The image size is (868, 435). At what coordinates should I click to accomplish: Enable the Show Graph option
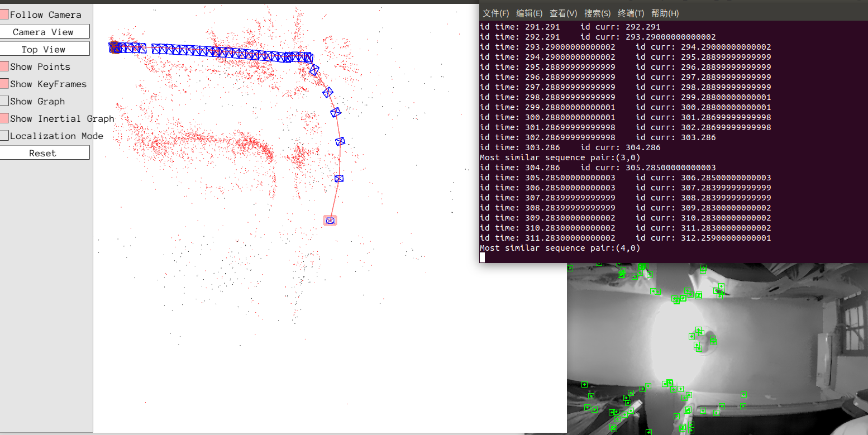(x=4, y=101)
